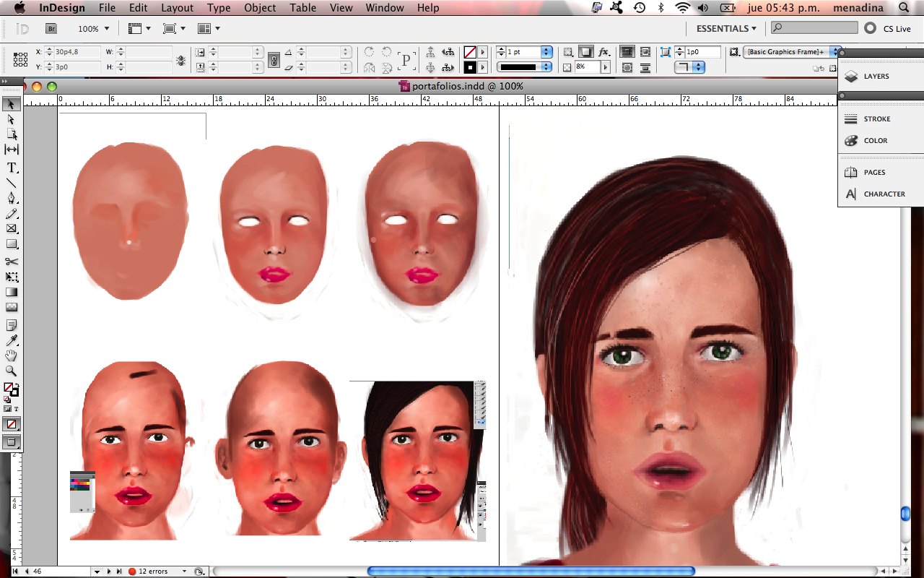This screenshot has width=924, height=578.
Task: Select the Hand tool
Action: coord(11,355)
